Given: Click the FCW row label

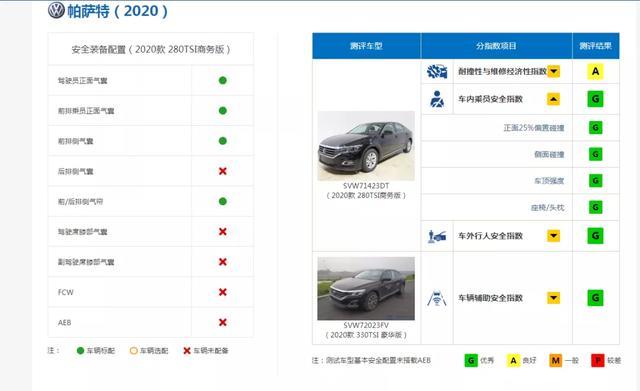Looking at the screenshot, I should (65, 292).
